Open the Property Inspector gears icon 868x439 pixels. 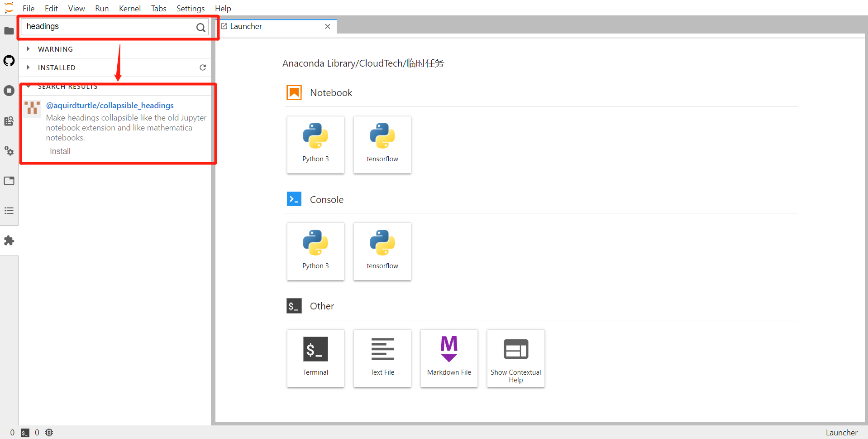[x=9, y=151]
